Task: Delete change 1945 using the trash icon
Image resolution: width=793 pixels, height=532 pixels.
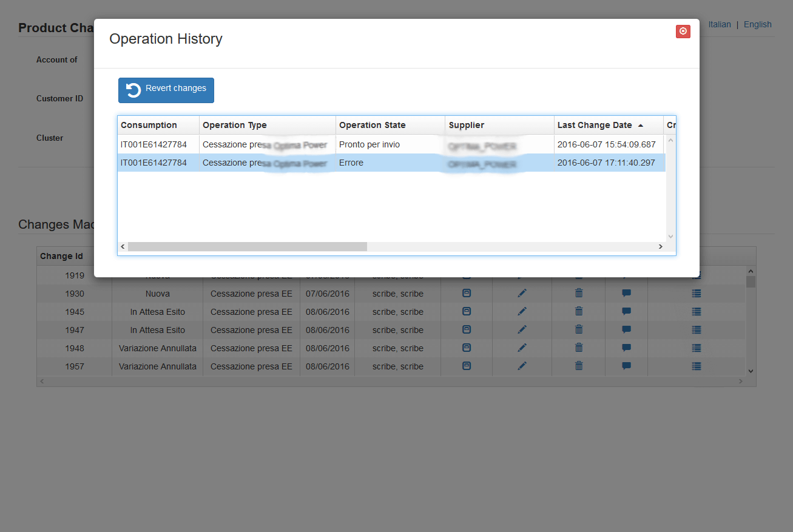Action: (579, 312)
